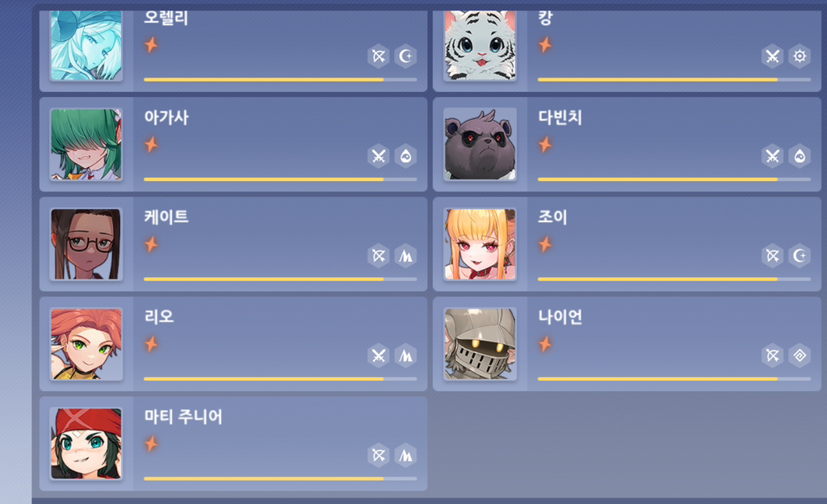Click the bow class icon on 마티 주니어's card
The height and width of the screenshot is (504, 827).
378,455
